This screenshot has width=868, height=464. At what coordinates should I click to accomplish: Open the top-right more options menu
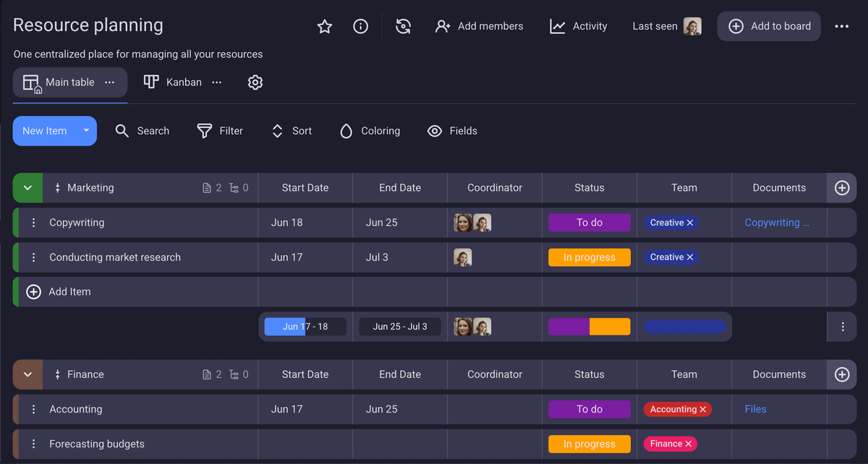point(841,27)
